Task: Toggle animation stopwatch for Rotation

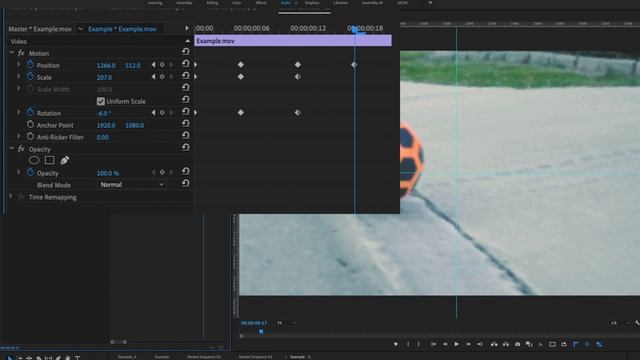Action: pos(30,113)
